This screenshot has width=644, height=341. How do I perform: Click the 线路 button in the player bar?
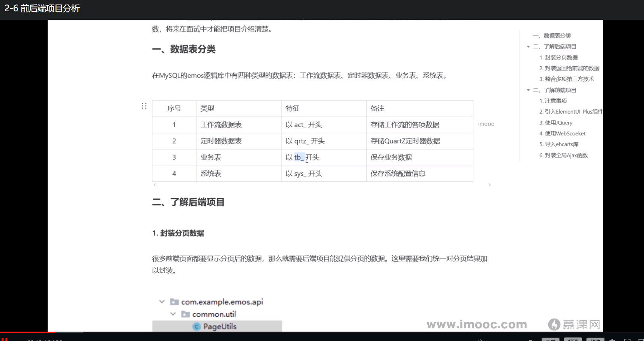(x=595, y=340)
